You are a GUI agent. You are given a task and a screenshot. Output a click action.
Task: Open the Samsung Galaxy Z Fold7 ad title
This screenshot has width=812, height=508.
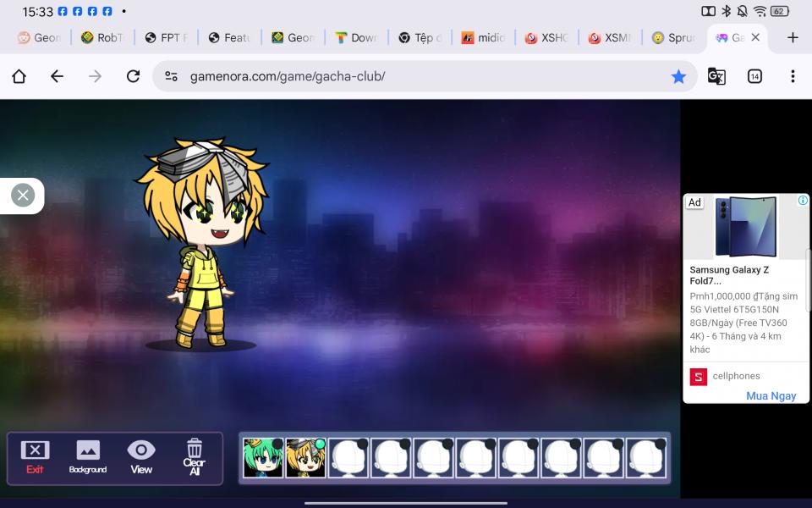pyautogui.click(x=729, y=275)
